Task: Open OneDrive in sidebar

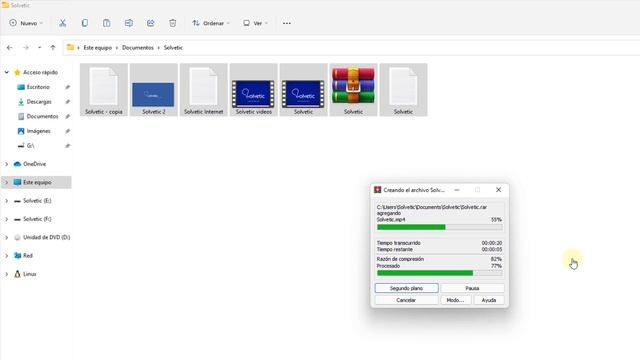Action: pos(34,164)
